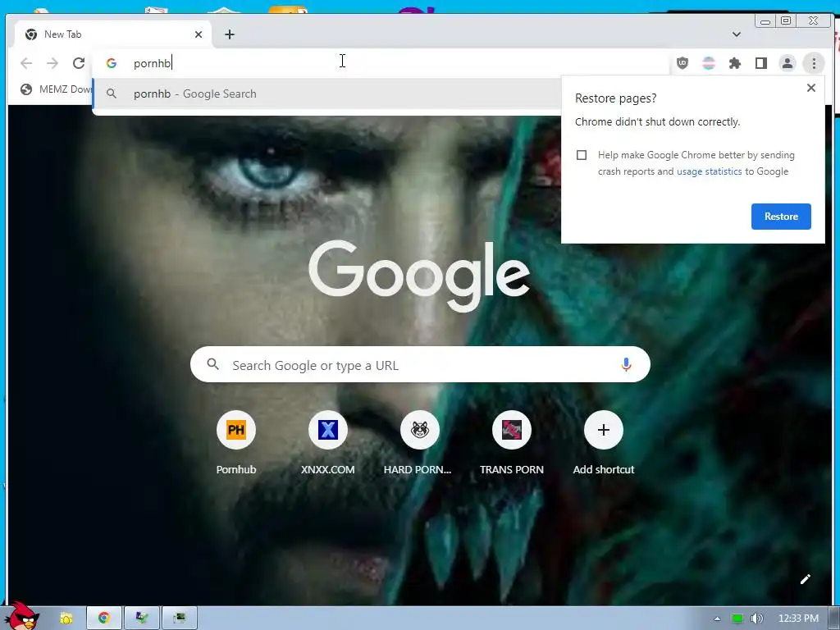The height and width of the screenshot is (630, 840).
Task: Expand the tab search chevron
Action: tap(737, 34)
